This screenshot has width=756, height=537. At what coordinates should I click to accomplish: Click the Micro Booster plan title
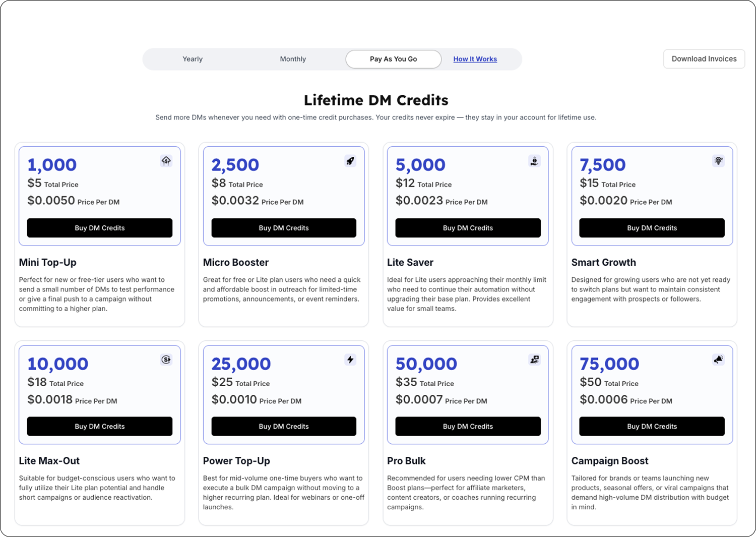[x=236, y=262]
